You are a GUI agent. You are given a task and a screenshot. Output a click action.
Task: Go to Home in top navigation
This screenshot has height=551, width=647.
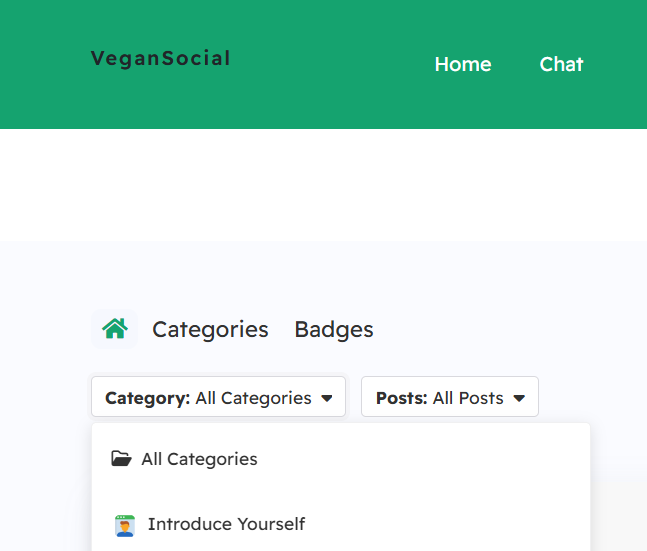[462, 64]
